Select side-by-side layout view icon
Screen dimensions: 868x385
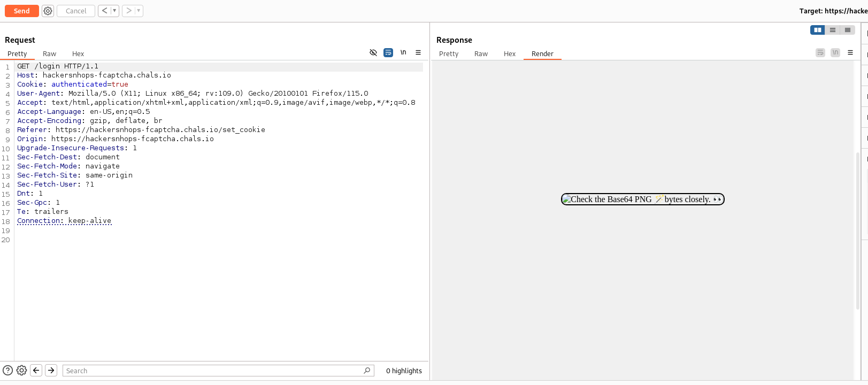[817, 30]
